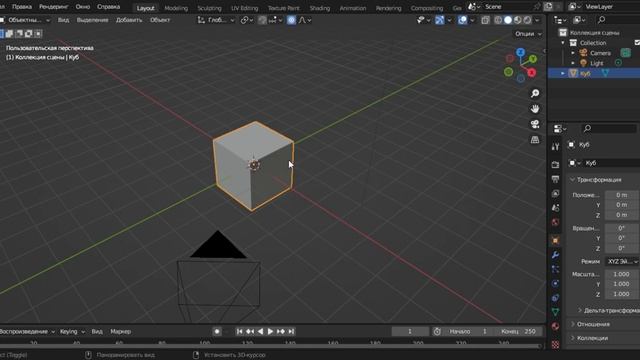This screenshot has height=360, width=640.
Task: Switch perspective/orthographic grid icon
Action: 535,140
